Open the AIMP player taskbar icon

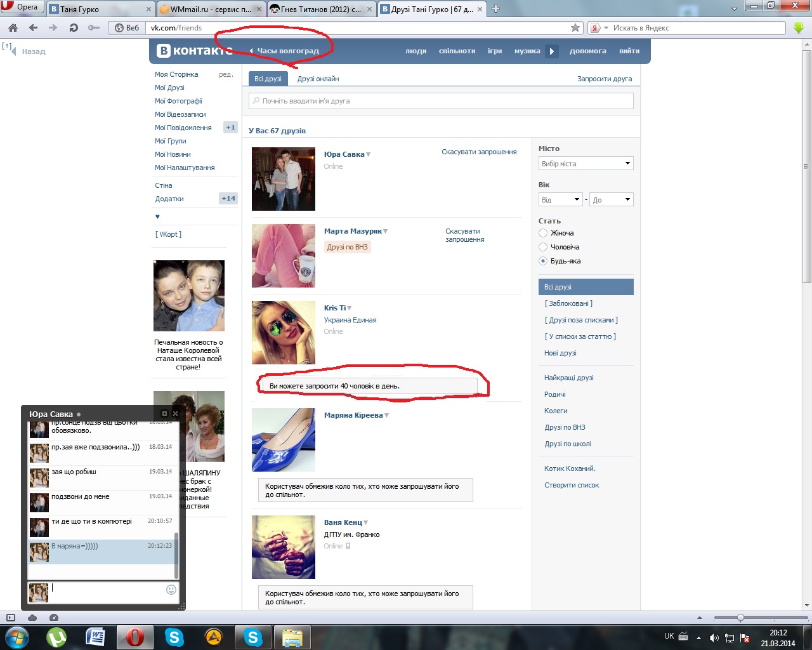click(x=214, y=637)
